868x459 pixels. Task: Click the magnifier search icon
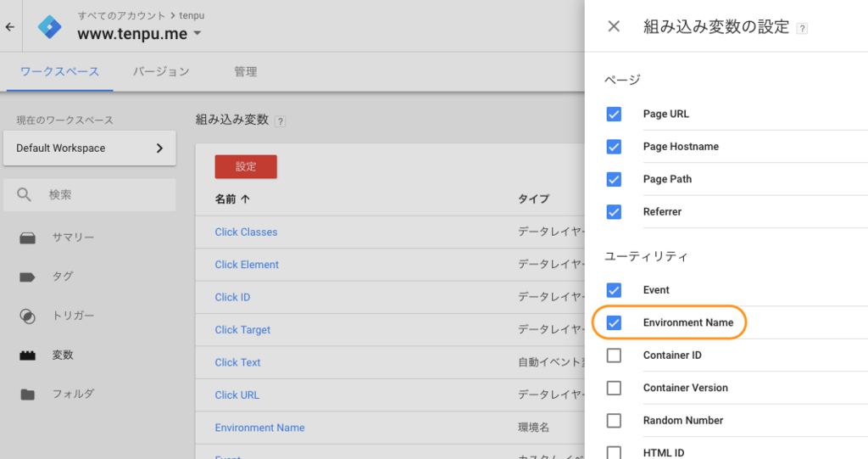pos(24,194)
